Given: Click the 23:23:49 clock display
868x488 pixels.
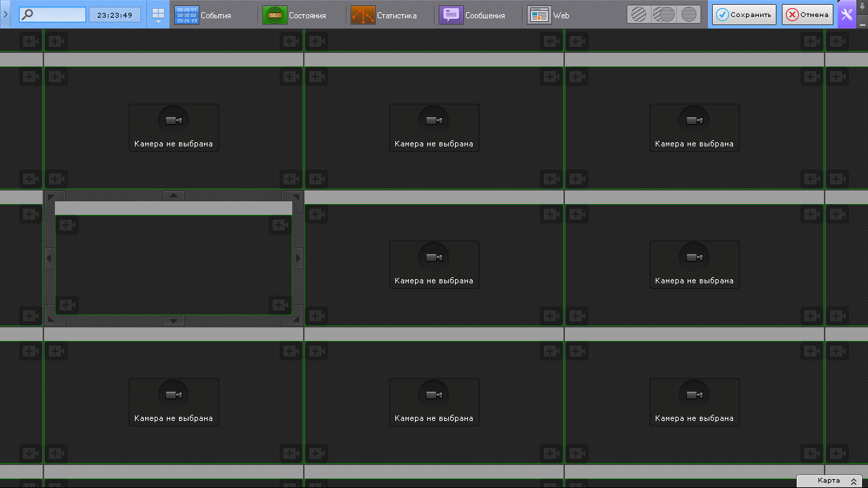Looking at the screenshot, I should (115, 15).
